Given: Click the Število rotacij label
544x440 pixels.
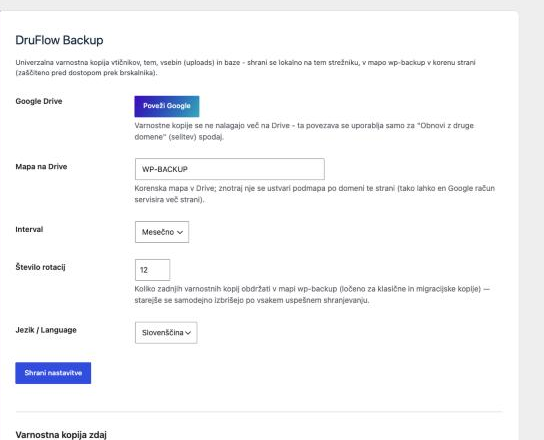Looking at the screenshot, I should coord(41,267).
